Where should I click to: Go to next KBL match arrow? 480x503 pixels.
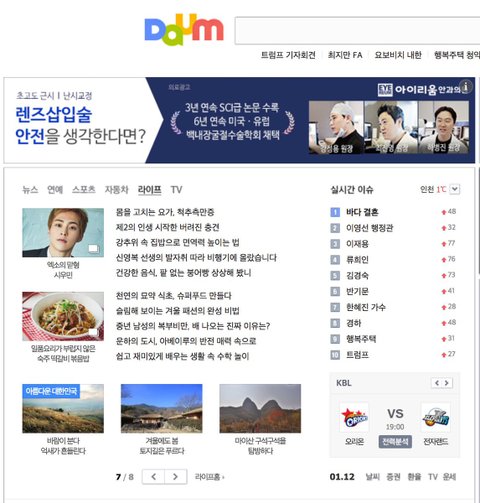[447, 383]
